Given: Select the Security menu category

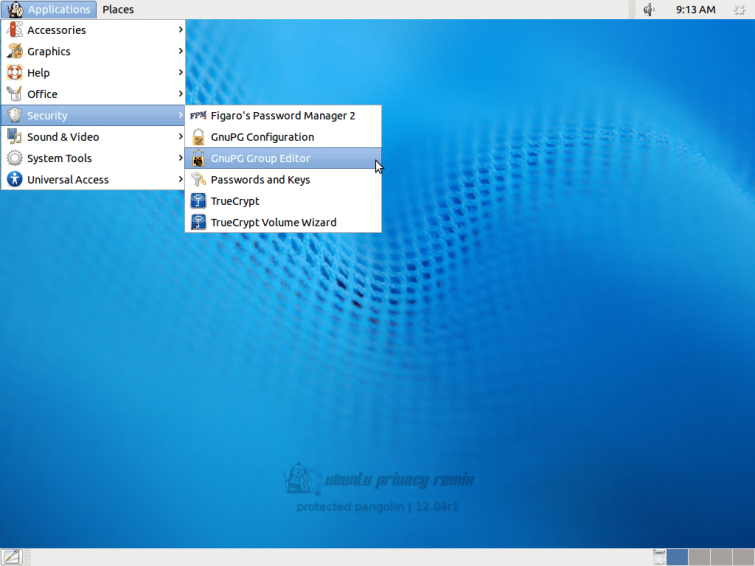Looking at the screenshot, I should click(x=93, y=115).
